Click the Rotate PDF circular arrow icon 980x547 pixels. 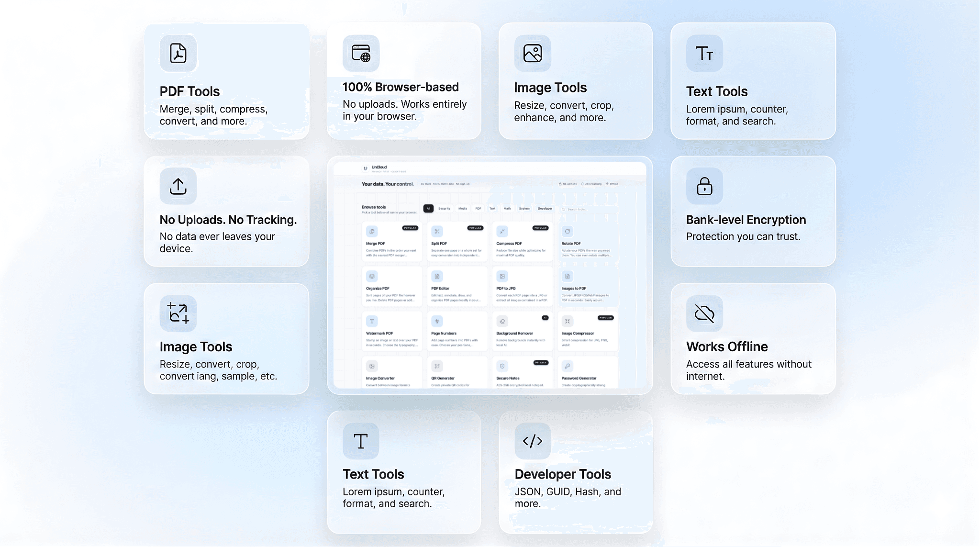(x=568, y=231)
